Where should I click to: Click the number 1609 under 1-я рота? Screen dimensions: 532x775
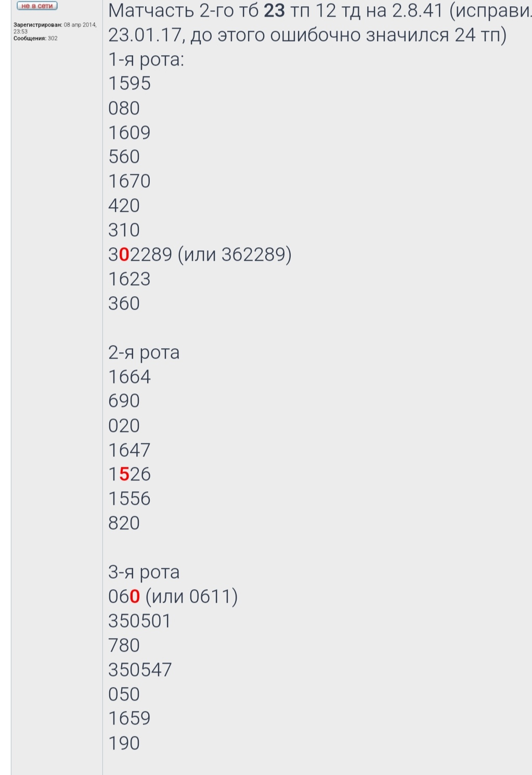[x=129, y=133]
